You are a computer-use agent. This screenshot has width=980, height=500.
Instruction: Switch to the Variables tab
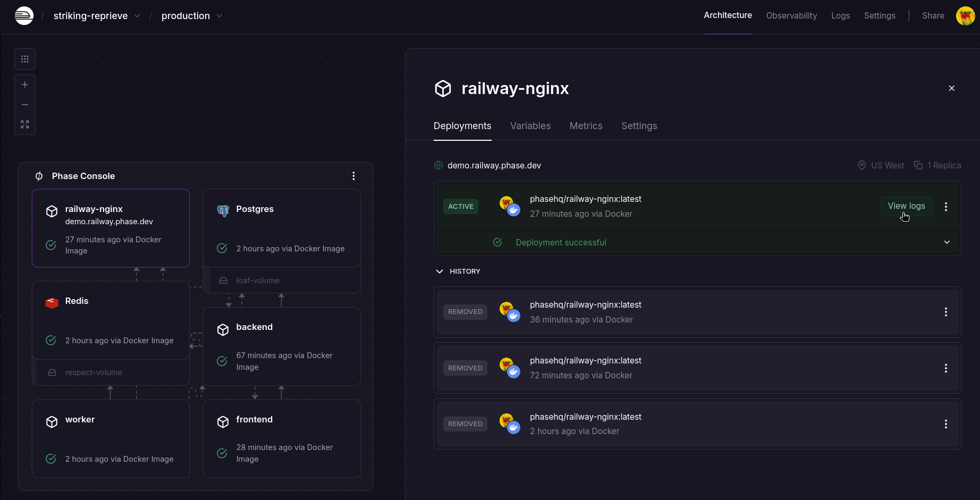[530, 126]
